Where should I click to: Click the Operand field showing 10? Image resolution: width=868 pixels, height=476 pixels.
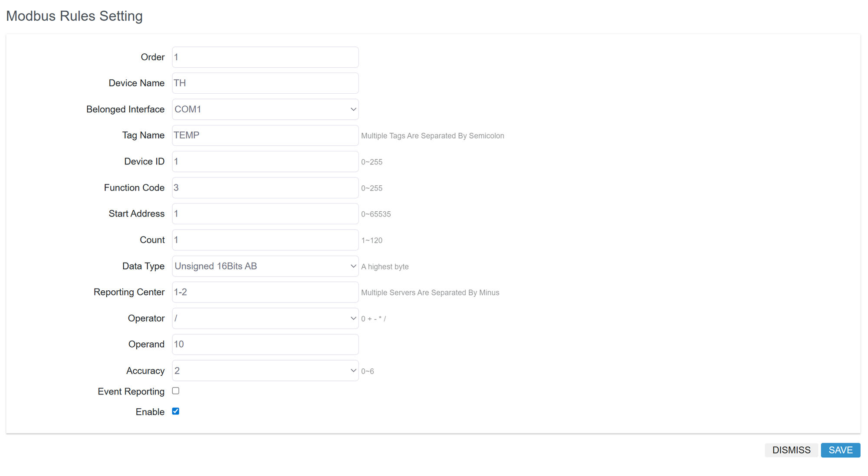coord(265,345)
